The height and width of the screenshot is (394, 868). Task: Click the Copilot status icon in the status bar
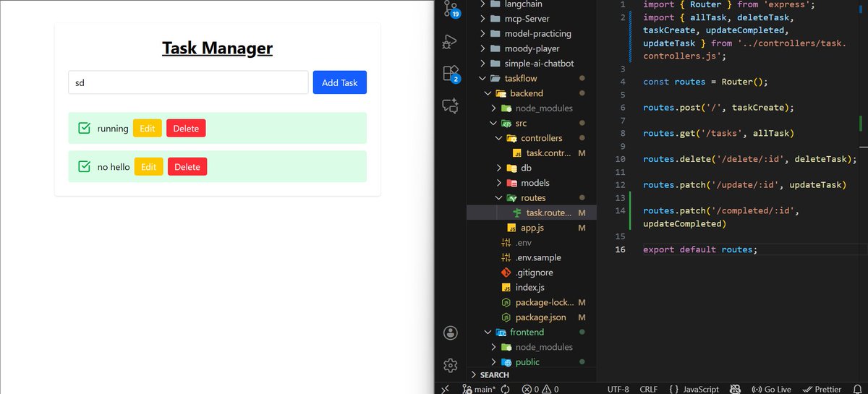(736, 389)
